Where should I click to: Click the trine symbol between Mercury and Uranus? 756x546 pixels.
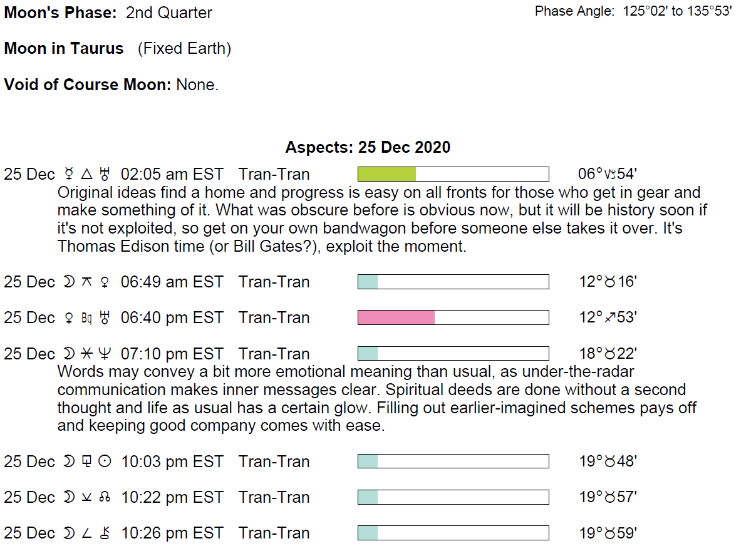(87, 175)
